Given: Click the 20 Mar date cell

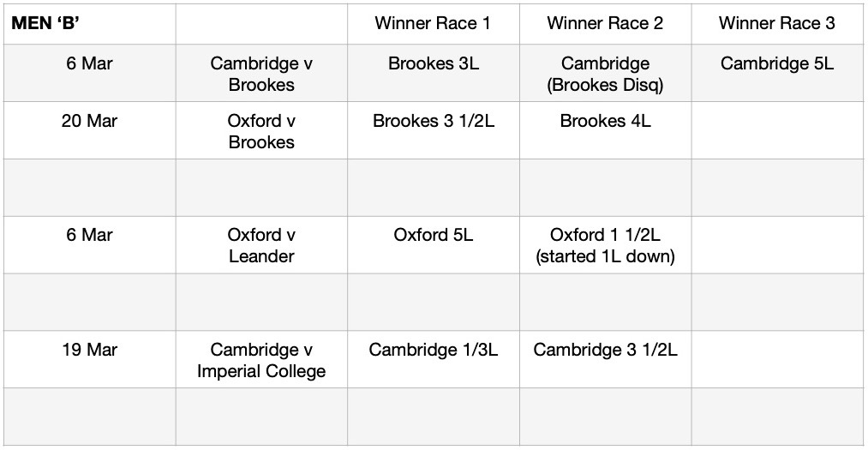Looking at the screenshot, I should [x=89, y=121].
